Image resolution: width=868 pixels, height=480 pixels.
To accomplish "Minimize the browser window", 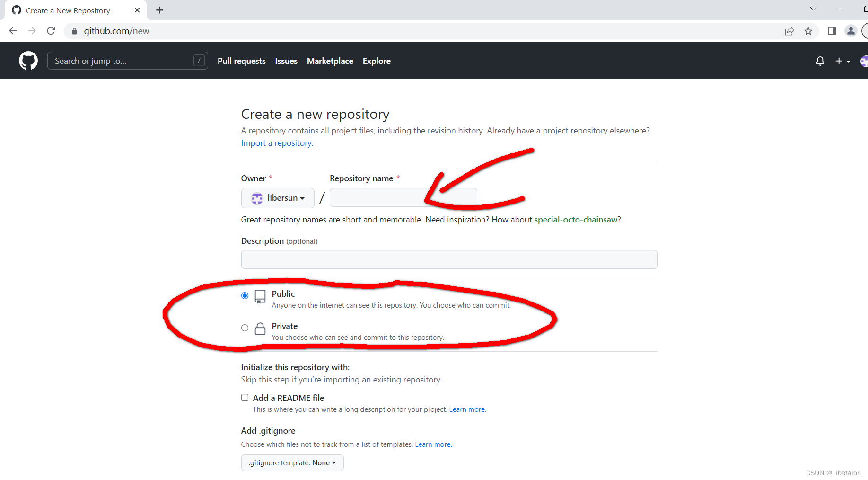I will tap(840, 9).
